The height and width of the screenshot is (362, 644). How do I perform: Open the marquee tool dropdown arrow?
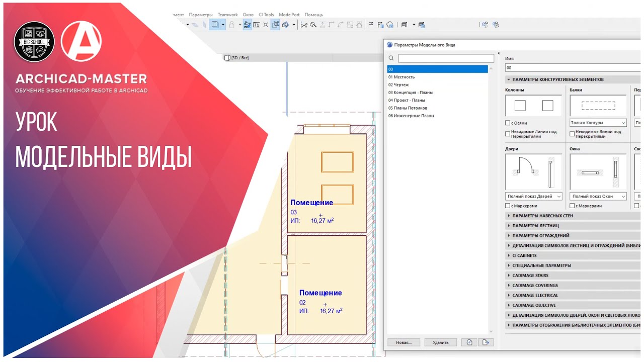pyautogui.click(x=223, y=24)
